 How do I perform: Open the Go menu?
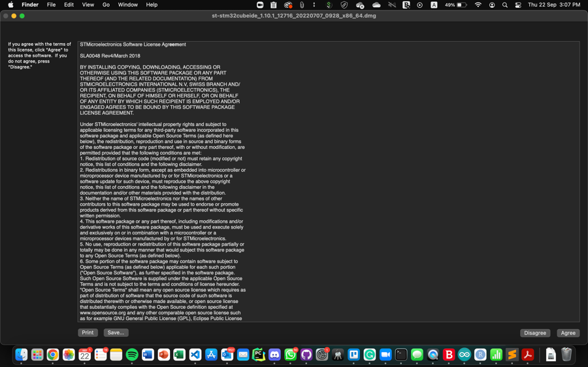click(106, 5)
